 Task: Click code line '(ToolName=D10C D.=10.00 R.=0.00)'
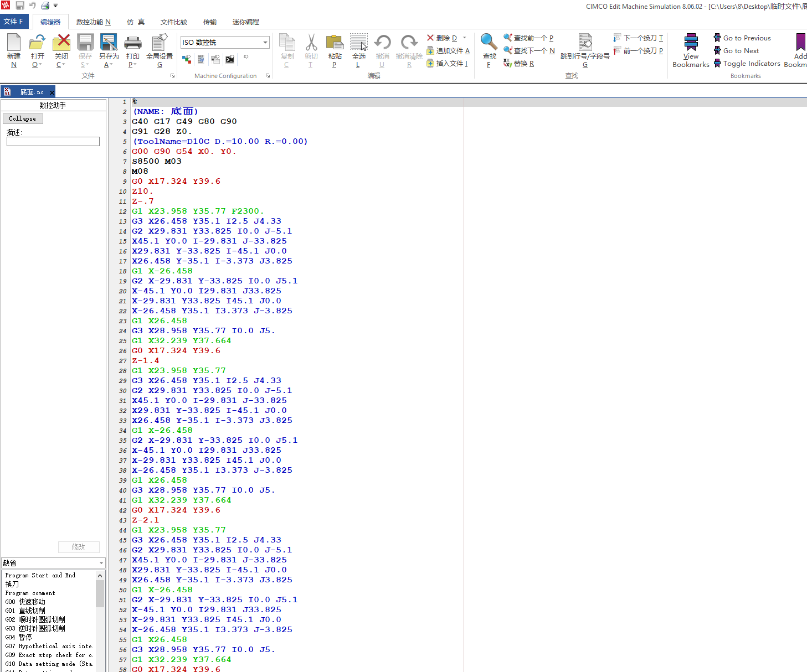click(220, 142)
